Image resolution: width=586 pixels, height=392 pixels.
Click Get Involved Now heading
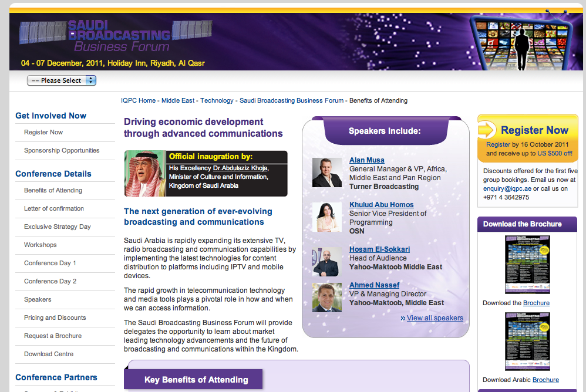click(x=51, y=116)
